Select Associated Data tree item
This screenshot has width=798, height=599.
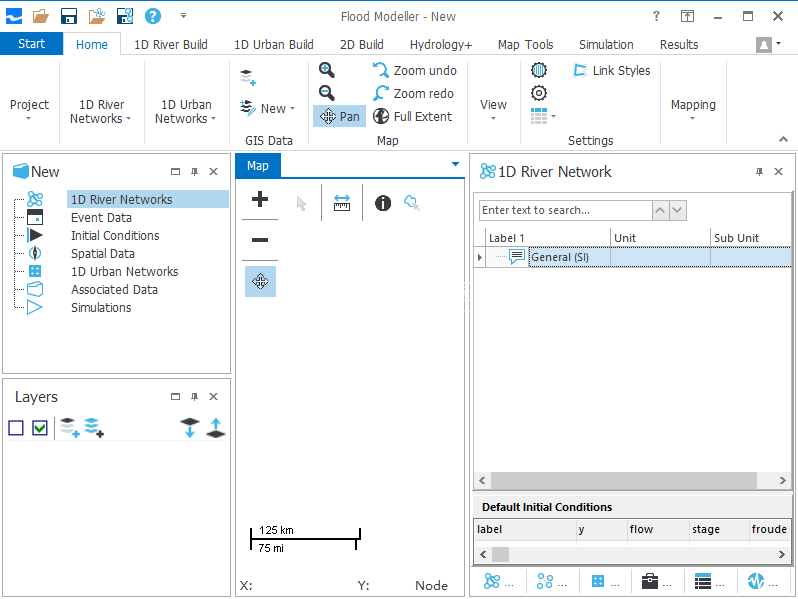pos(115,289)
